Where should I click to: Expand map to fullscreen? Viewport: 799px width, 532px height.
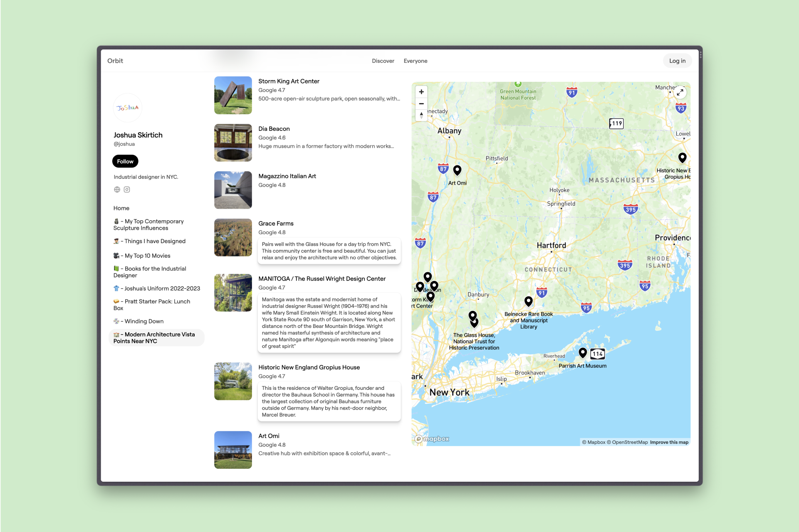coord(680,92)
